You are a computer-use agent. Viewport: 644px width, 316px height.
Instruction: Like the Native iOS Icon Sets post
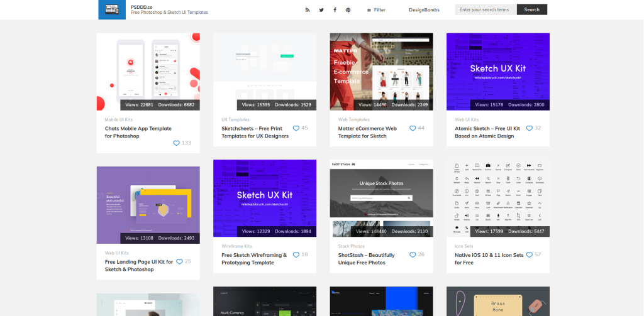coord(529,255)
